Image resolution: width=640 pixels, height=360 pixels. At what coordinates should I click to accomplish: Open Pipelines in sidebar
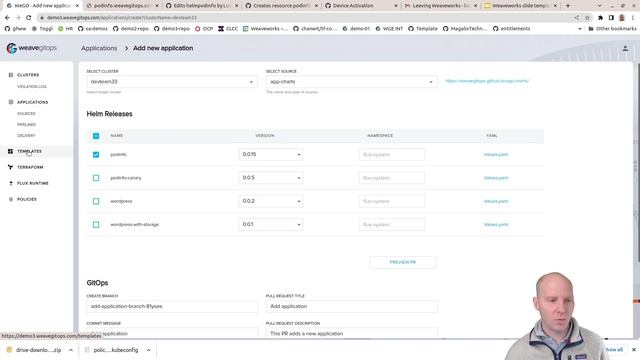pyautogui.click(x=27, y=124)
